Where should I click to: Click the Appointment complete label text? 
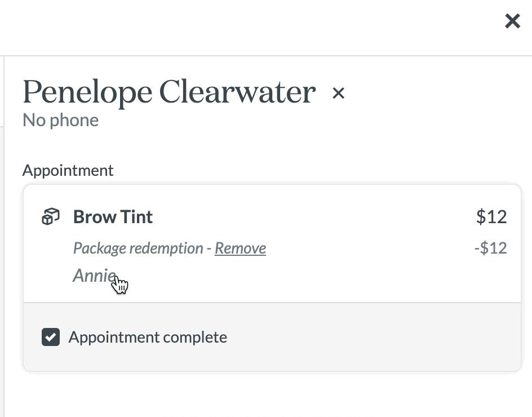click(148, 338)
